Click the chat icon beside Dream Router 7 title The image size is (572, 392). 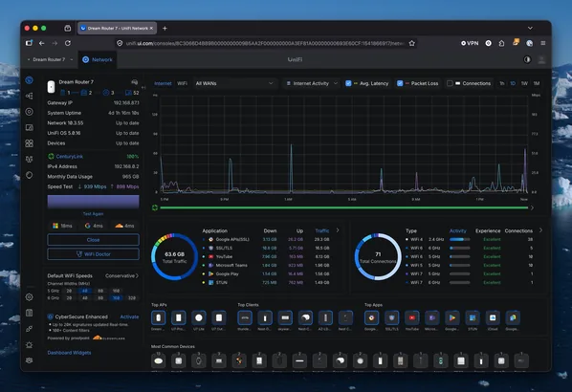pyautogui.click(x=135, y=82)
